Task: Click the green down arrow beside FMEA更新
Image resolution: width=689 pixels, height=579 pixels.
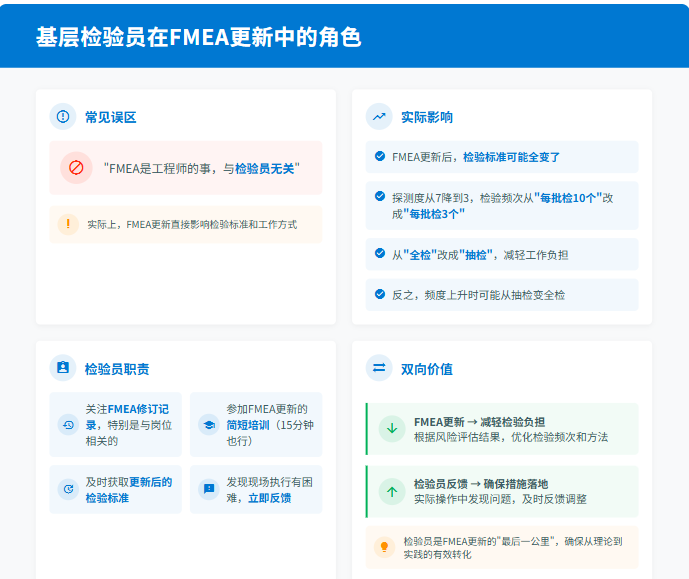Action: (391, 429)
